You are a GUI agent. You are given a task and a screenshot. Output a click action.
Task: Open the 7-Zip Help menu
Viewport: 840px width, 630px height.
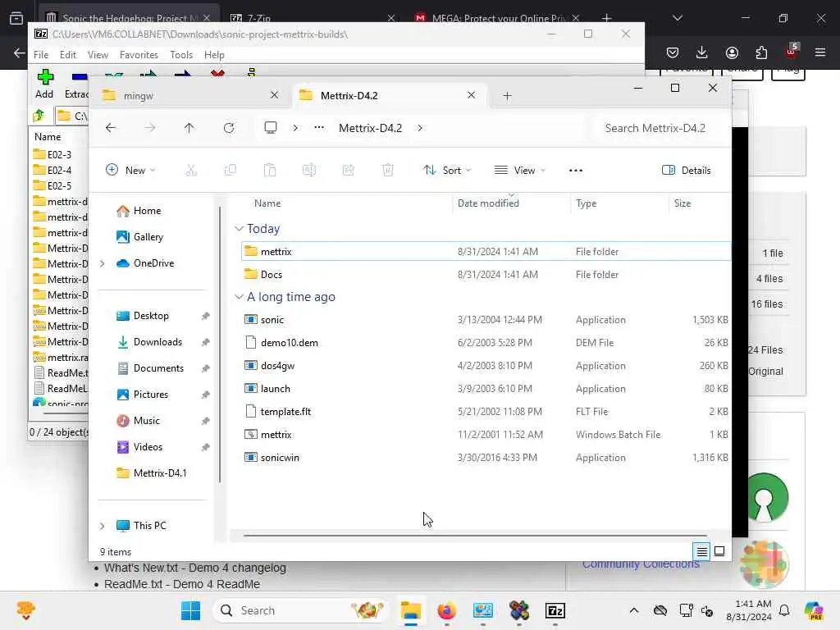[x=214, y=55]
